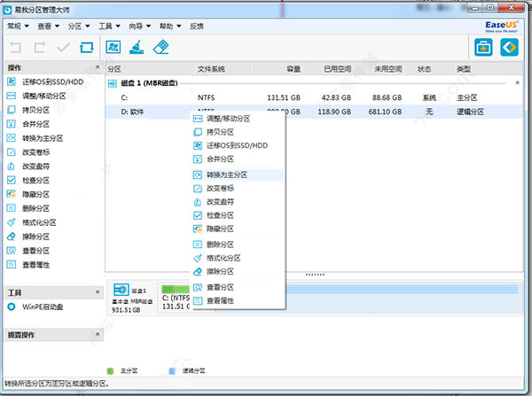532x396 pixels.
Task: Collapse the 磁盘 1 (MBR磁盘) group
Action: 517,82
